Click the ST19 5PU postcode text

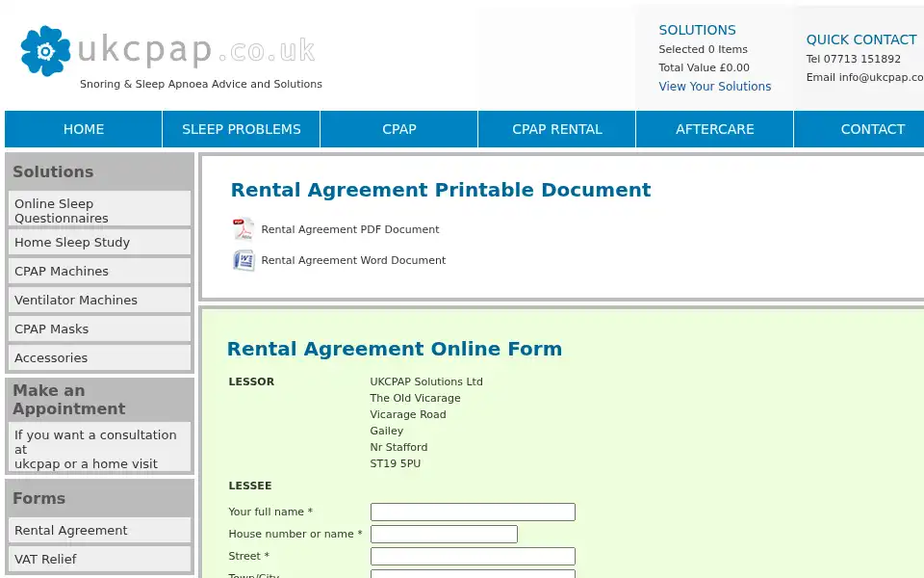coord(396,463)
